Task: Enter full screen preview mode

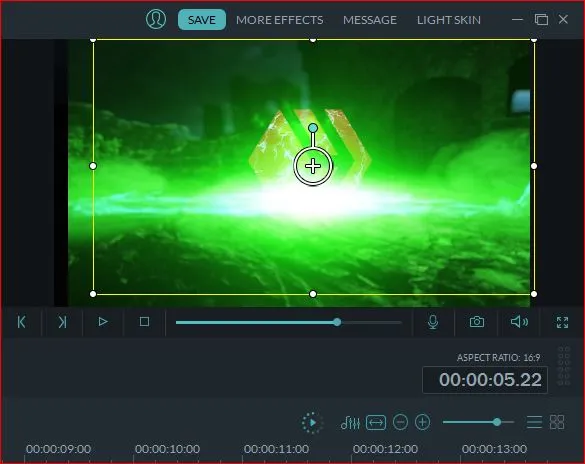Action: coord(562,322)
